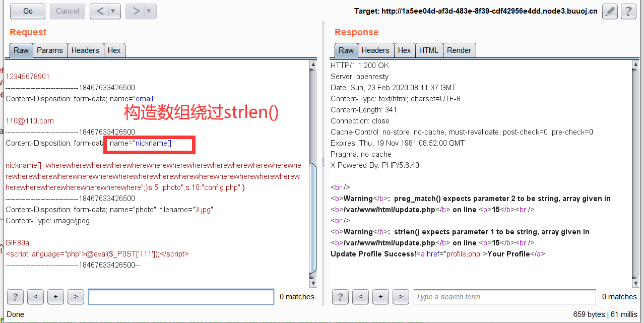Click the name="email" content-disposition line
Viewport: 644px width, 323px height.
click(81, 99)
